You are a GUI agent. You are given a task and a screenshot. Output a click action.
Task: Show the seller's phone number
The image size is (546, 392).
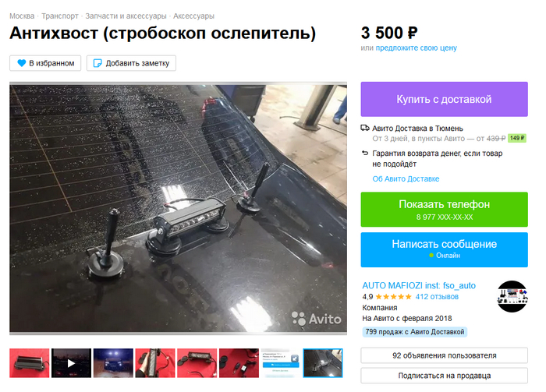point(444,210)
